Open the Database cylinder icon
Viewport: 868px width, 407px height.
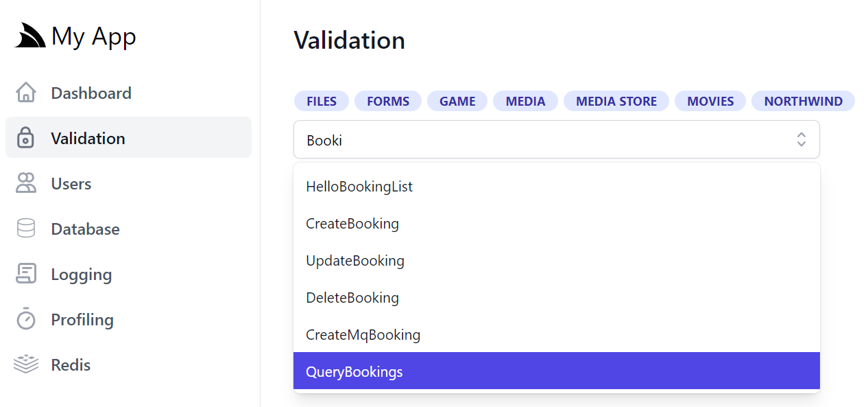point(26,229)
